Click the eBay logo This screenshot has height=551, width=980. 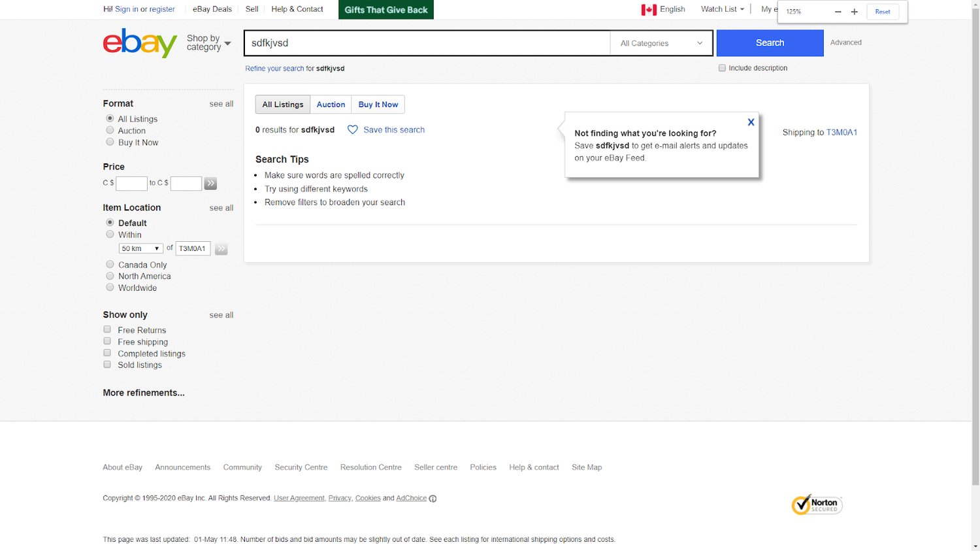pyautogui.click(x=140, y=43)
